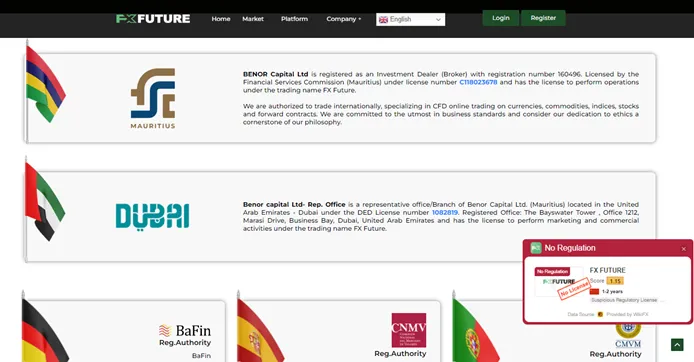Click the Spanish flag icon
This screenshot has width=694, height=362.
(x=260, y=331)
